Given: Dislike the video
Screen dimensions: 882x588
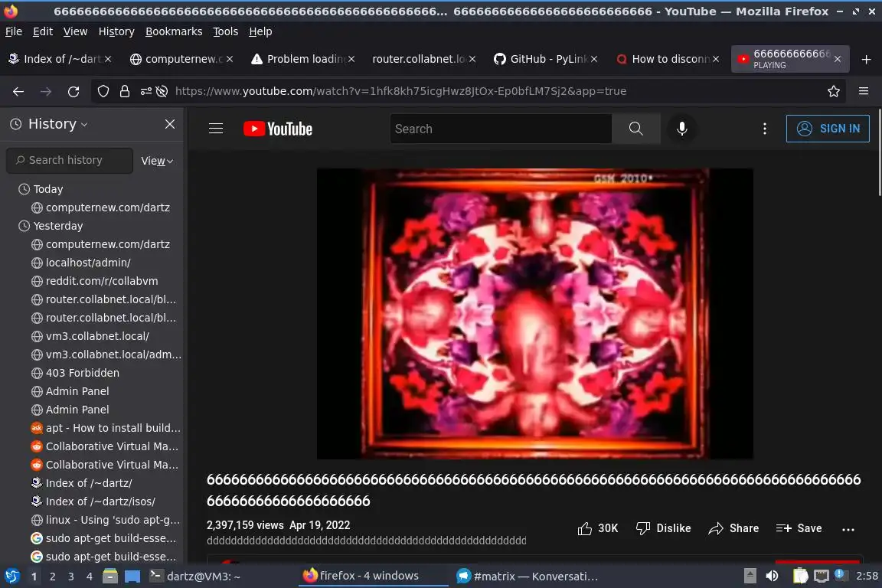Looking at the screenshot, I should point(663,528).
